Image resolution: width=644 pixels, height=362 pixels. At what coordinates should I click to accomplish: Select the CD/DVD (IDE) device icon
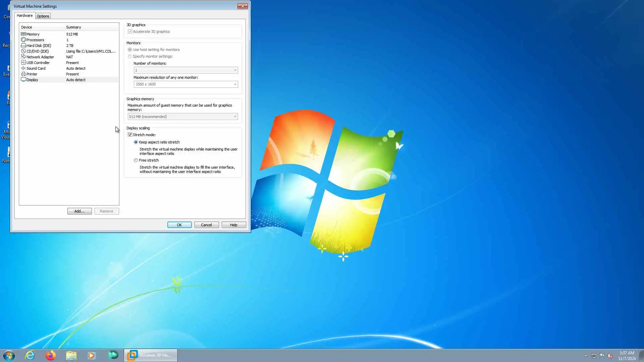(23, 51)
